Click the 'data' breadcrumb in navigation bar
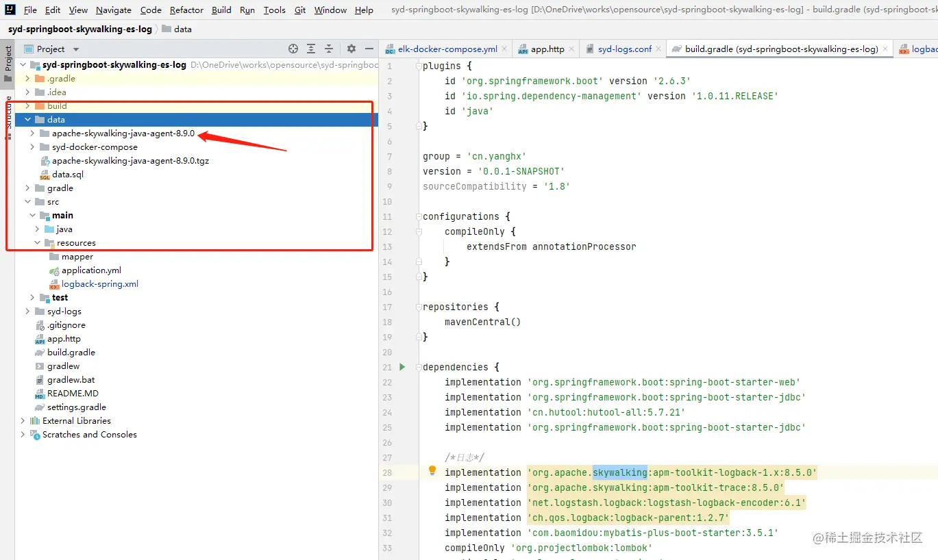The image size is (938, 560). coord(177,29)
